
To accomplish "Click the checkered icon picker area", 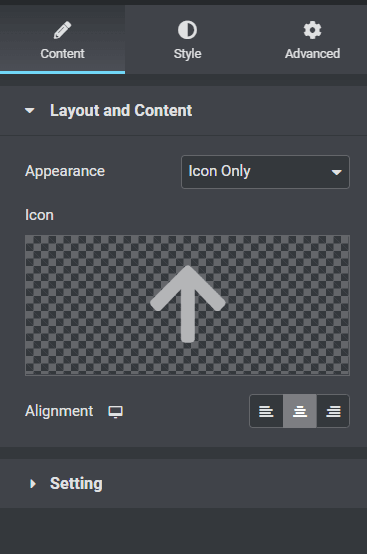I will point(188,305).
